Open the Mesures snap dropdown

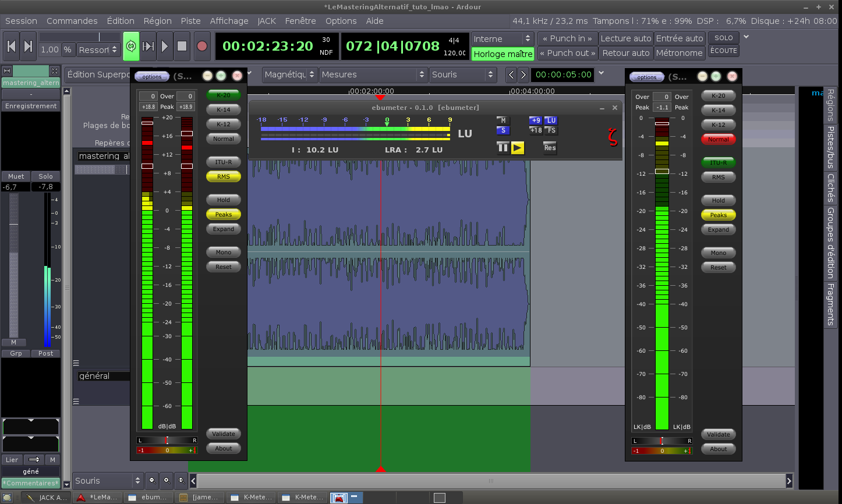click(373, 74)
